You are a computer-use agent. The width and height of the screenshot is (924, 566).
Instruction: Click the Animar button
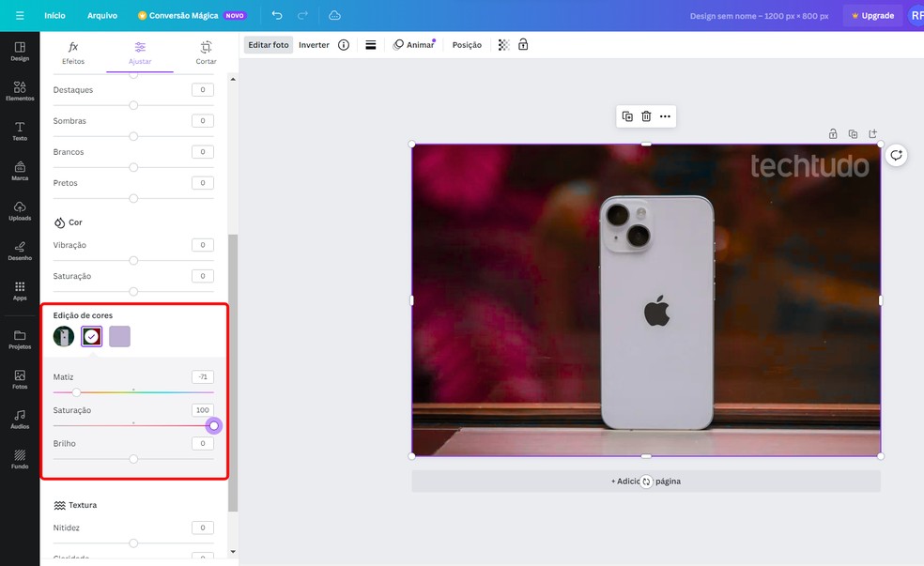coord(414,45)
